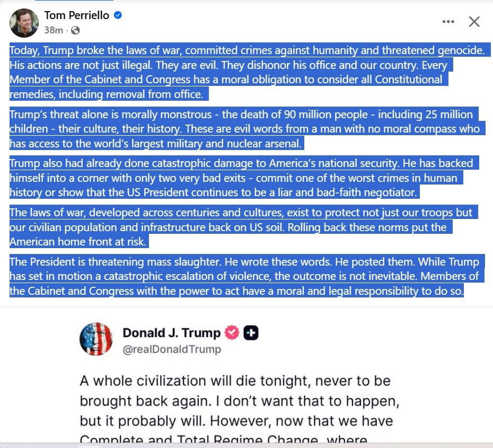Click the word "genocide" in the first paragraph
The width and height of the screenshot is (493, 448).
461,50
